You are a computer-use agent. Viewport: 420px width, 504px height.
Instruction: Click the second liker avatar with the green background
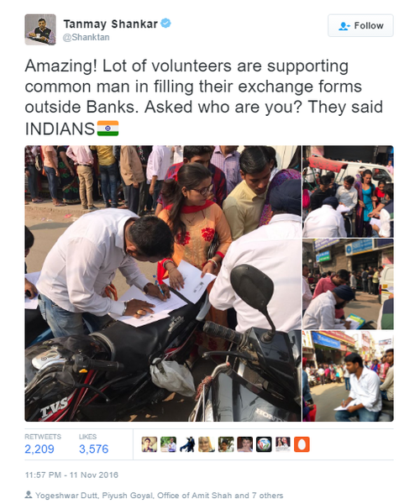coord(168,444)
